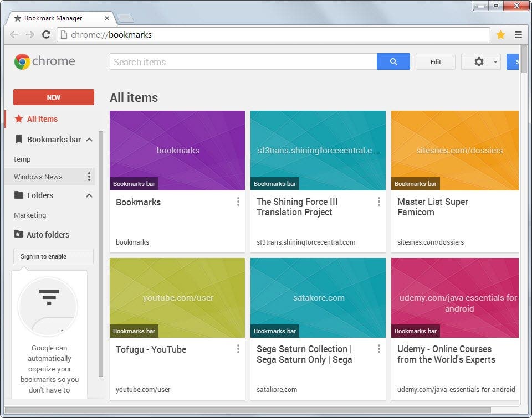Viewport: 532px width, 418px height.
Task: Open three-dot menu on Tofugu YouTube card
Action: 238,349
